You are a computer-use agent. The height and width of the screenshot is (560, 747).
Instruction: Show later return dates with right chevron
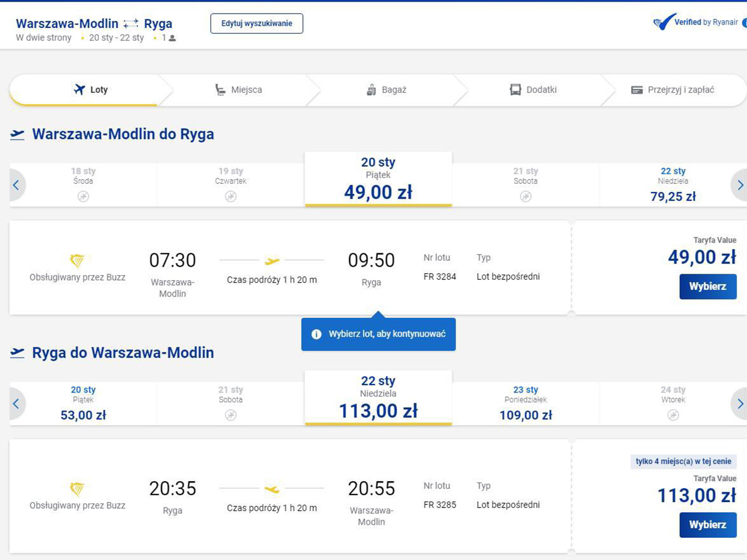pyautogui.click(x=739, y=404)
